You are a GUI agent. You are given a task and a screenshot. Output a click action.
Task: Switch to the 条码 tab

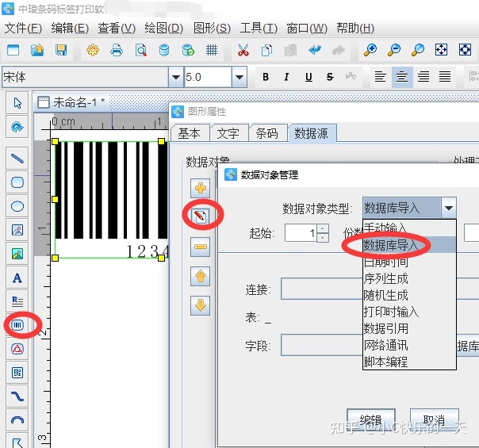click(267, 133)
